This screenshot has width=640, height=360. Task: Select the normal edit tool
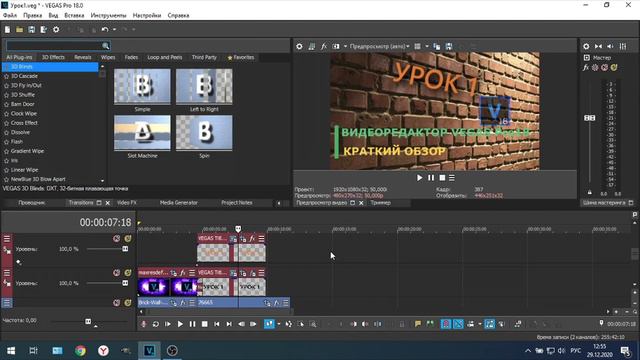pos(269,324)
